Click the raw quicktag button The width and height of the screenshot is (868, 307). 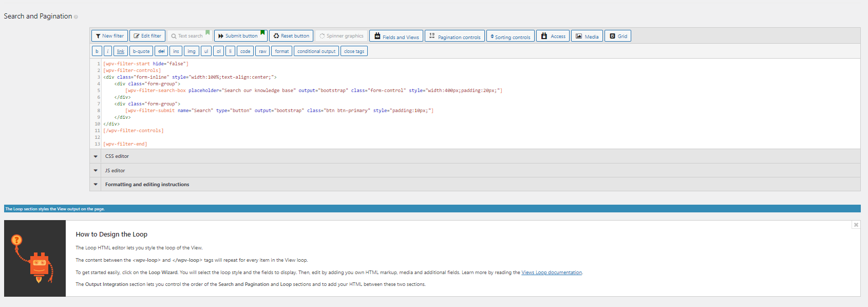262,51
